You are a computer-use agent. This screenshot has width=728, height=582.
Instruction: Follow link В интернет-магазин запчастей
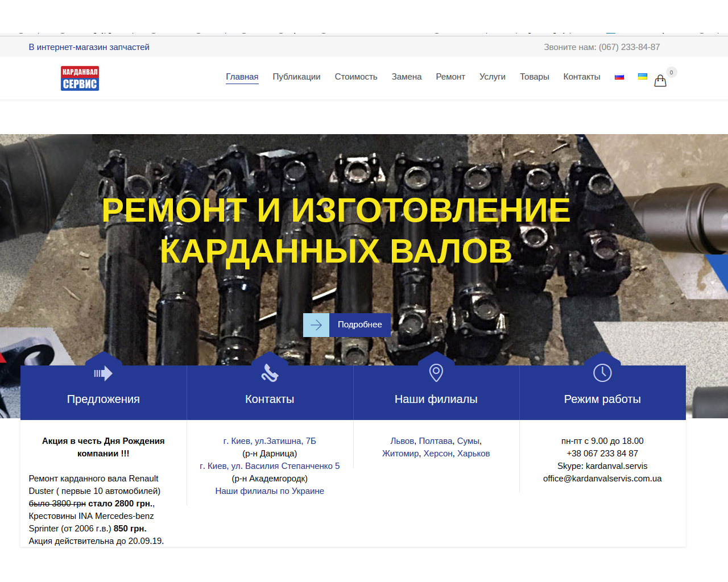(89, 47)
